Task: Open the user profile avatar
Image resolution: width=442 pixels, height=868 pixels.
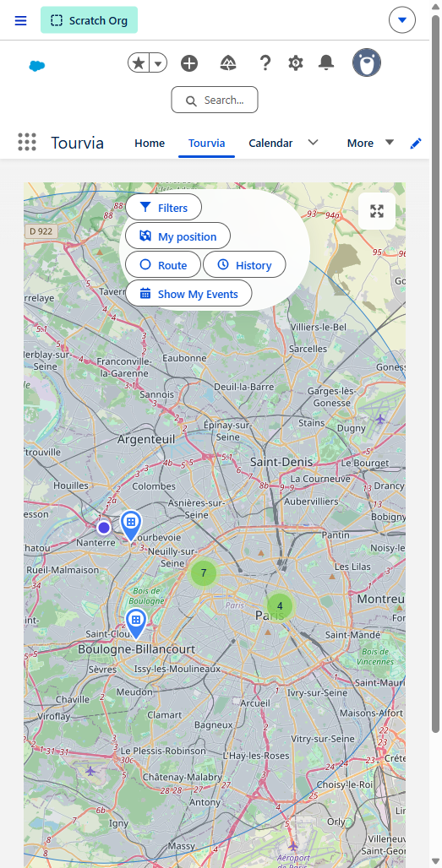Action: pos(367,62)
